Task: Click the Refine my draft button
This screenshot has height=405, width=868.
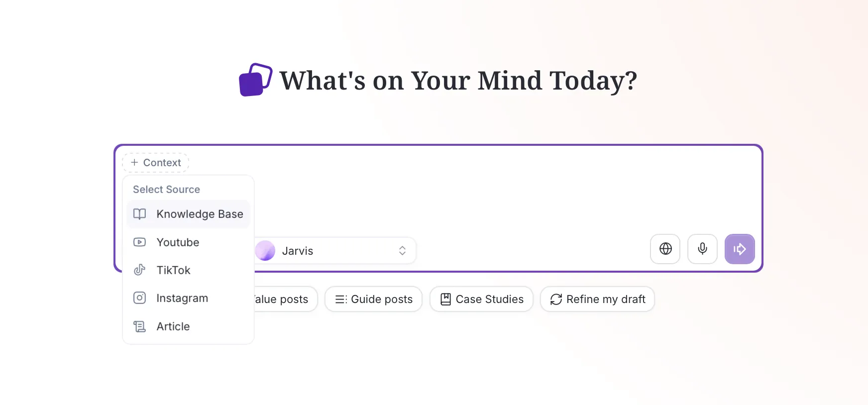Action: point(597,299)
